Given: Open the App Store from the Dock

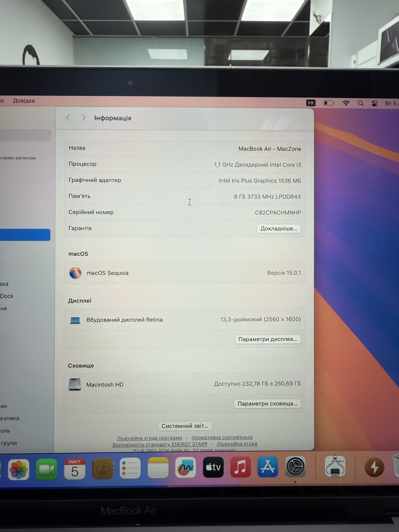Looking at the screenshot, I should [268, 467].
